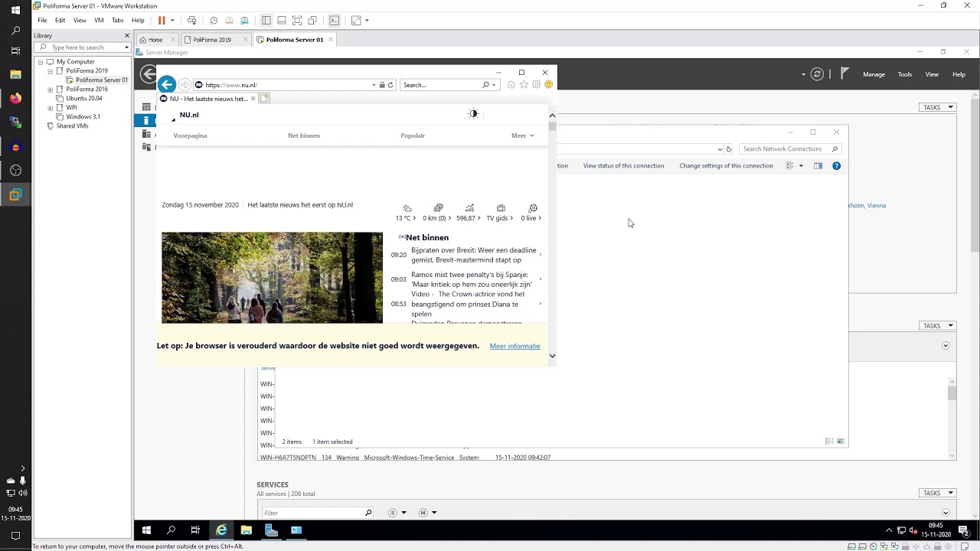Open the TV gids widget
This screenshot has height=551, width=980.
point(500,213)
